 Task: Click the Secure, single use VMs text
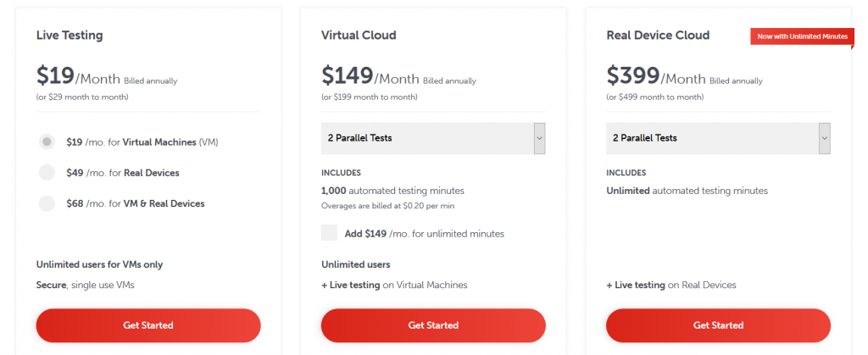tap(85, 285)
